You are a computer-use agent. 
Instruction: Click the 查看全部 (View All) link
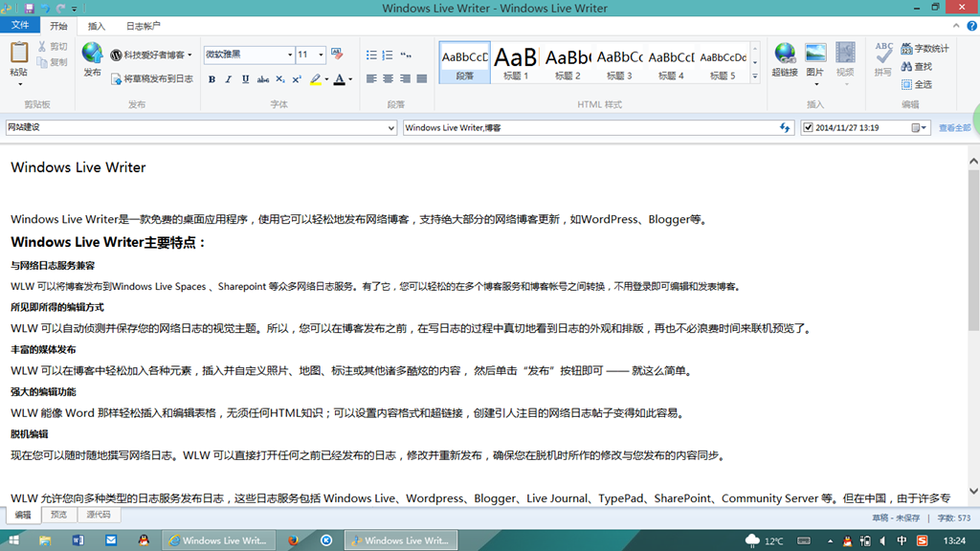954,127
